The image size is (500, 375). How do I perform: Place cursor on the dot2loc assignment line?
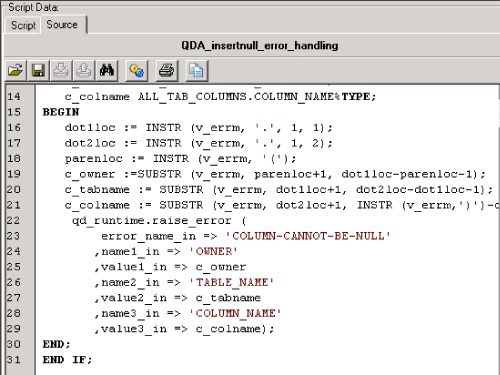(198, 143)
